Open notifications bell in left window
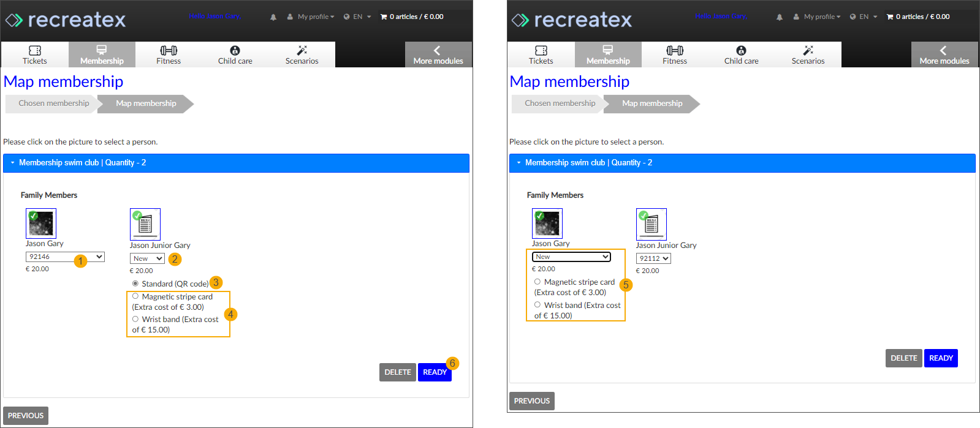 click(273, 17)
